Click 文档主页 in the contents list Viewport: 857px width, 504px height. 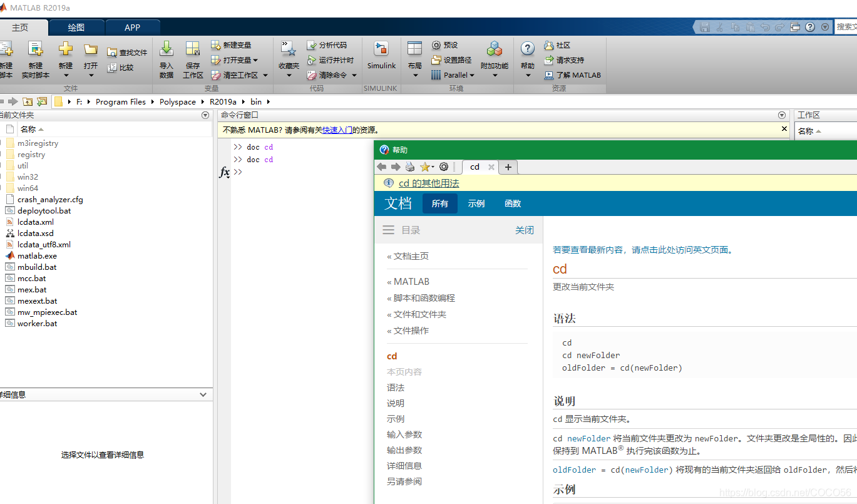(x=411, y=256)
